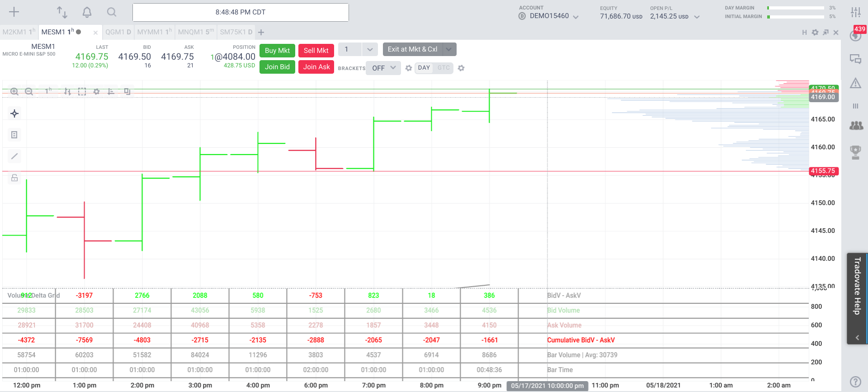Image resolution: width=868 pixels, height=392 pixels.
Task: Open bracket settings gear next to OFF dropdown
Action: [409, 68]
